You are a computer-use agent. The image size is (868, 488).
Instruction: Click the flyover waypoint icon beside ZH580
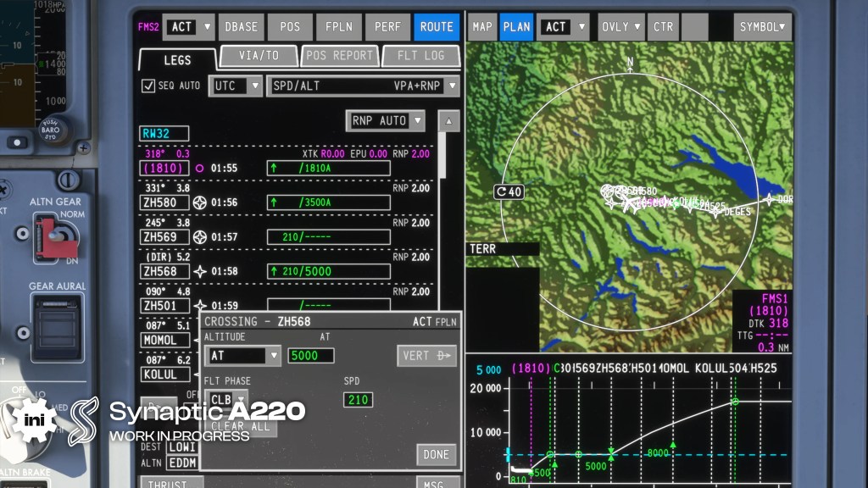200,202
